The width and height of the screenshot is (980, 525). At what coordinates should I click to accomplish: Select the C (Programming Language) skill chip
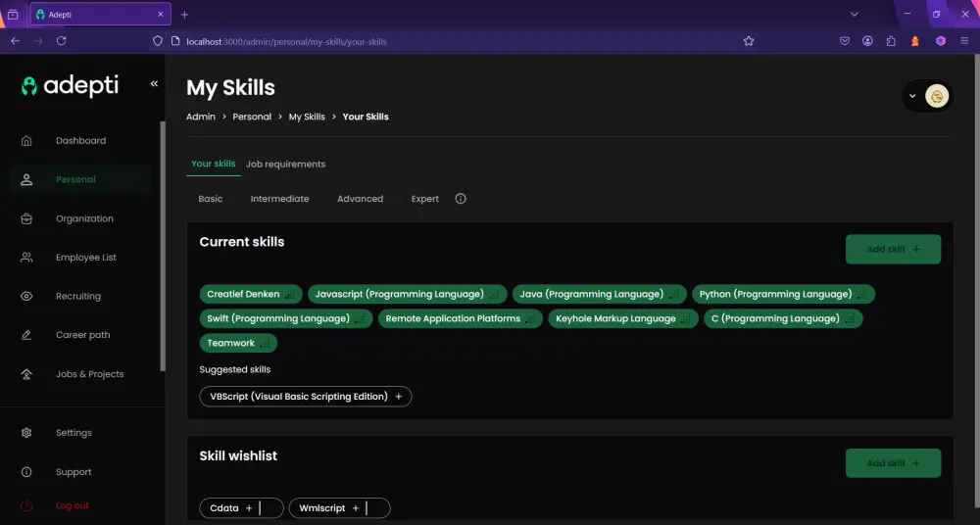click(x=783, y=318)
